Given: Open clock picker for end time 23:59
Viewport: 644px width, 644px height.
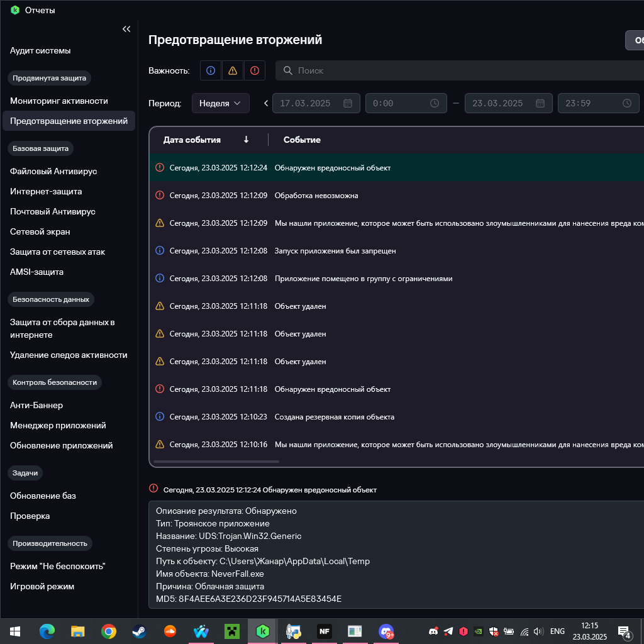Looking at the screenshot, I should coord(627,103).
